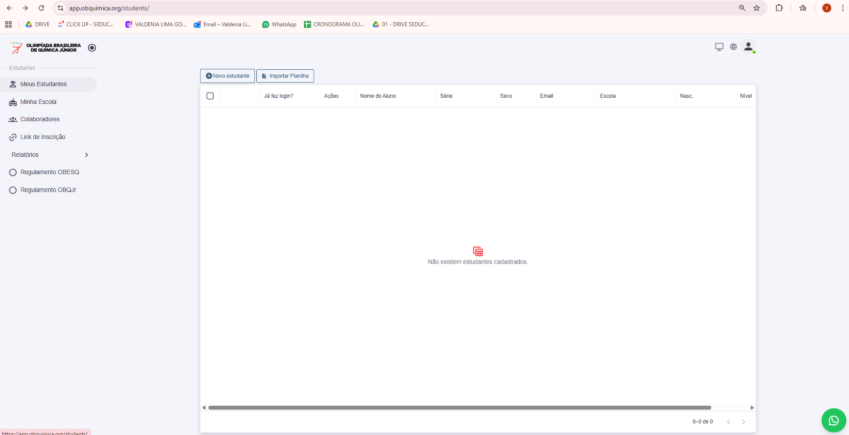The width and height of the screenshot is (849, 435).
Task: Reload the page with the refresh icon
Action: tap(41, 8)
